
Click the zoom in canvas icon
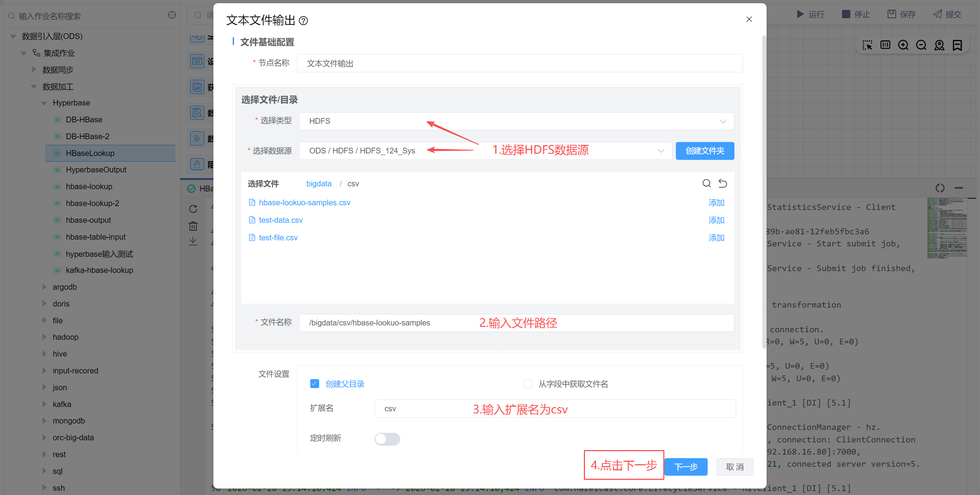pos(903,45)
